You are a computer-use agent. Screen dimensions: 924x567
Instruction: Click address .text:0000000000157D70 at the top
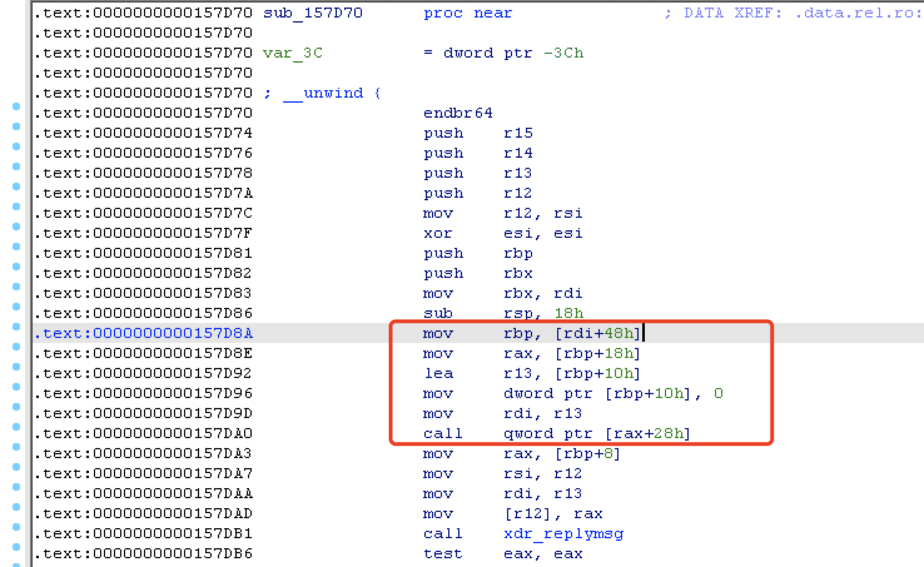coord(143,13)
